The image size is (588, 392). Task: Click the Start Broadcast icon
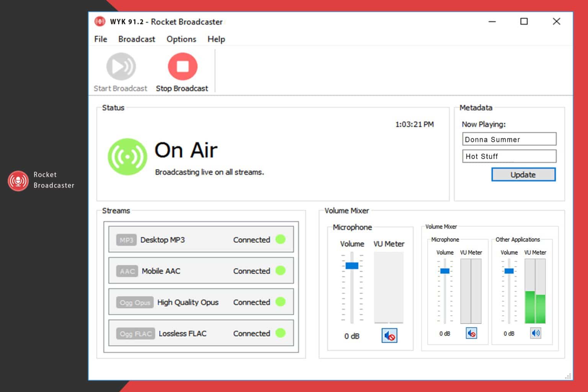click(120, 67)
